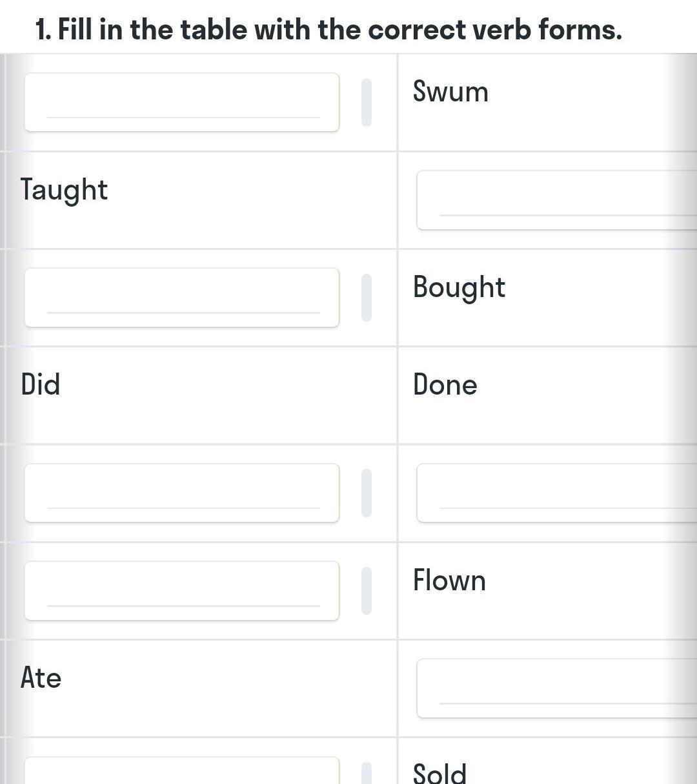Screen dimensions: 697x784
Task: Click the gray handle in the row below Did
Action: click(367, 493)
